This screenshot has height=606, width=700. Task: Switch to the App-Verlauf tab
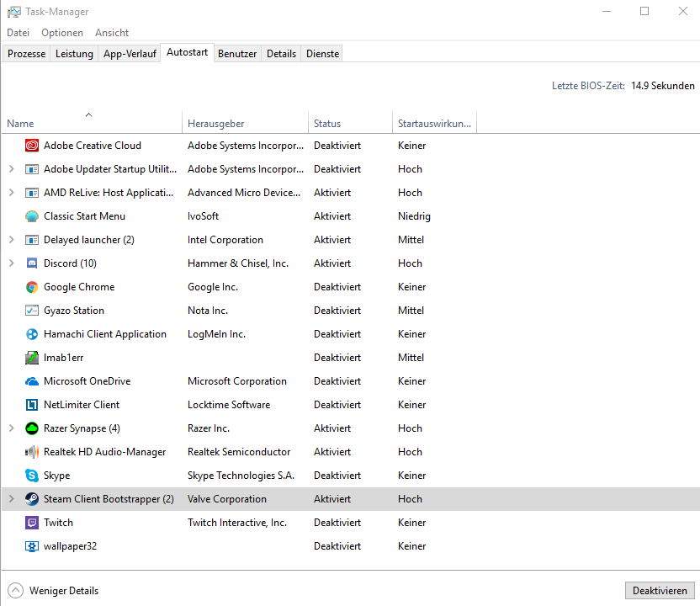[130, 54]
